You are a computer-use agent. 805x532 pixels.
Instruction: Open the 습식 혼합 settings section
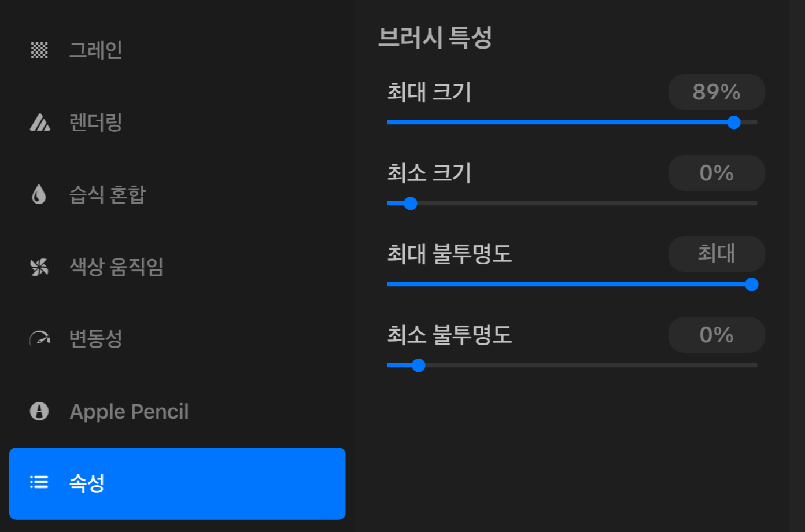click(107, 195)
